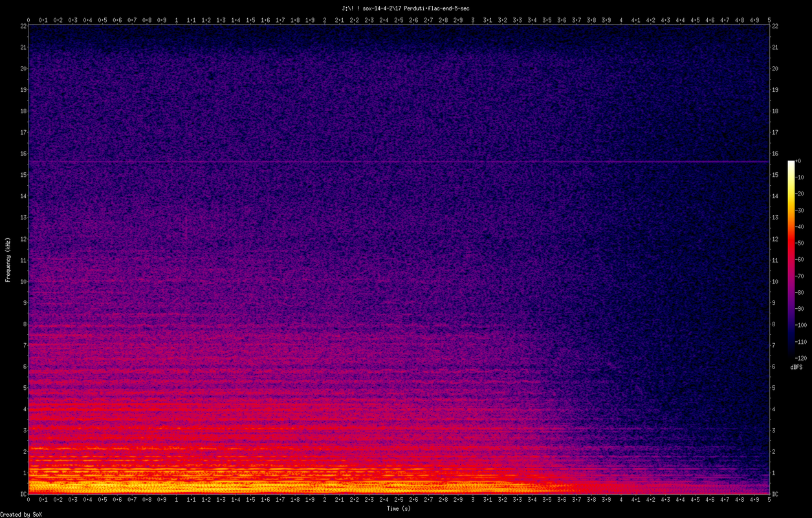Select the -120 mark on color scale
The width and height of the screenshot is (812, 518).
(x=800, y=358)
